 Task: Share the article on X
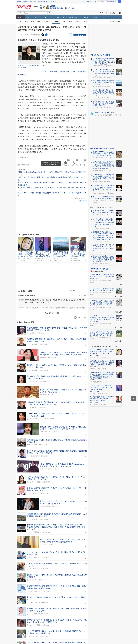[x=43, y=35]
